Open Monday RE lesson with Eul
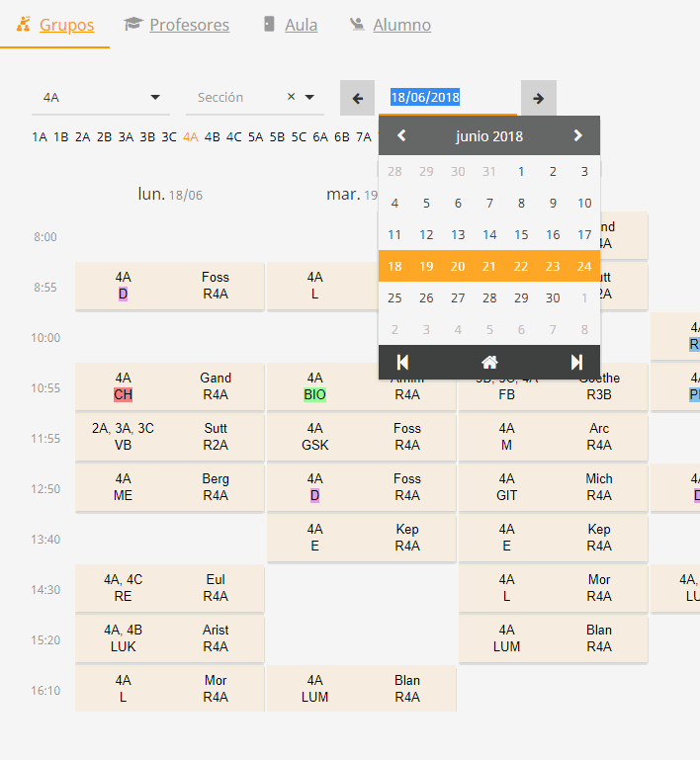This screenshot has width=700, height=760. click(169, 588)
